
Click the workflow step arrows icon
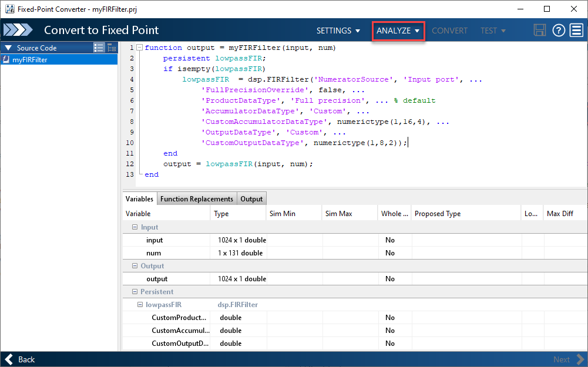pos(18,31)
